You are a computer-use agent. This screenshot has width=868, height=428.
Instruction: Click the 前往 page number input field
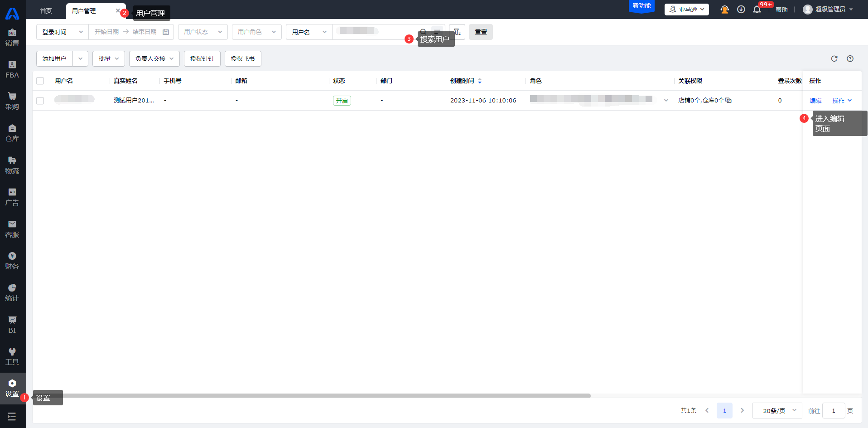[x=833, y=410]
